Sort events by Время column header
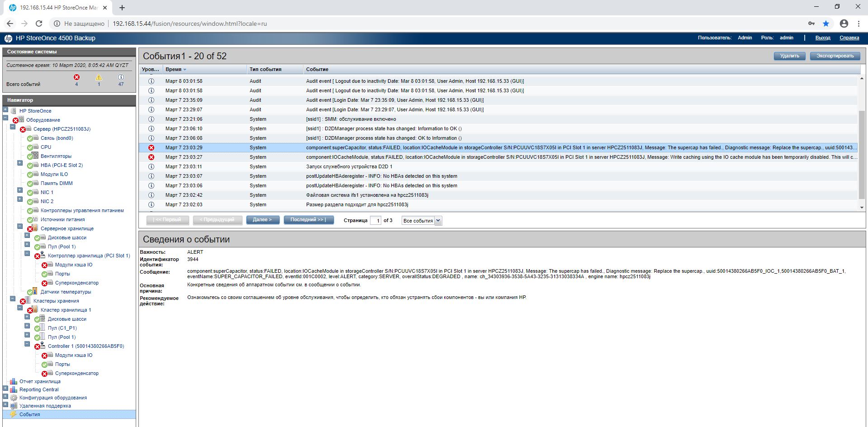 [173, 69]
